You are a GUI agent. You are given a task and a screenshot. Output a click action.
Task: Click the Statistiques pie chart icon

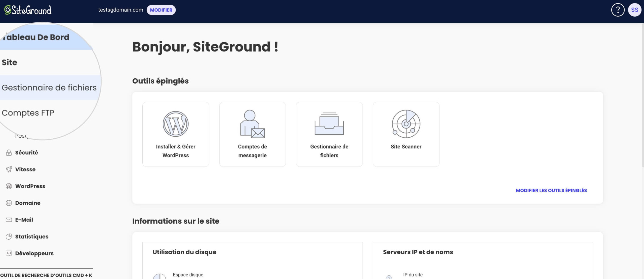[x=9, y=237]
